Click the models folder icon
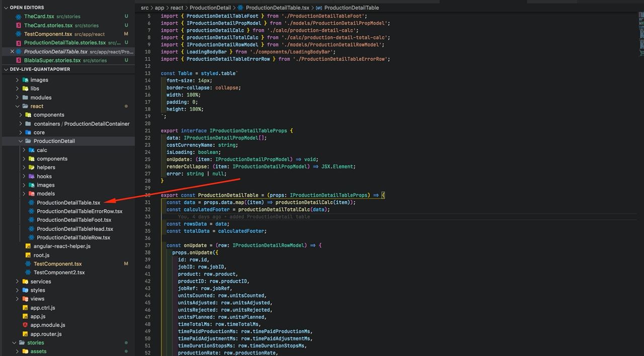 point(32,194)
